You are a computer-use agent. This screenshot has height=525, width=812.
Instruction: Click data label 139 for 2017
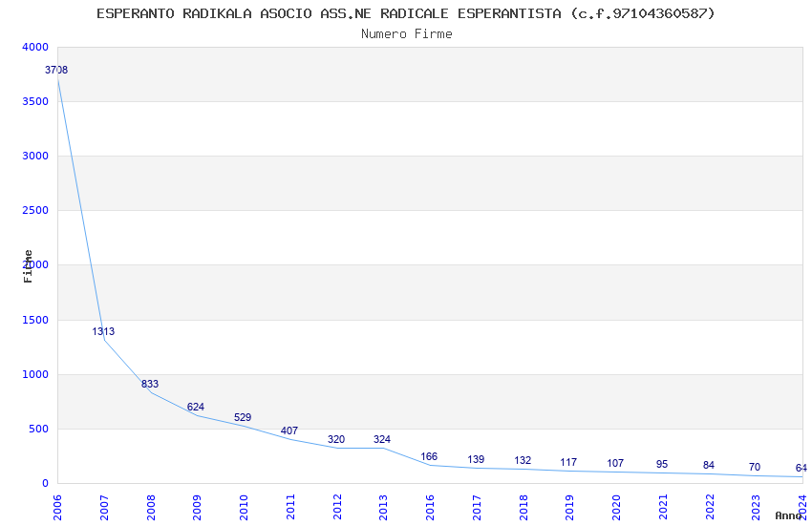[476, 459]
